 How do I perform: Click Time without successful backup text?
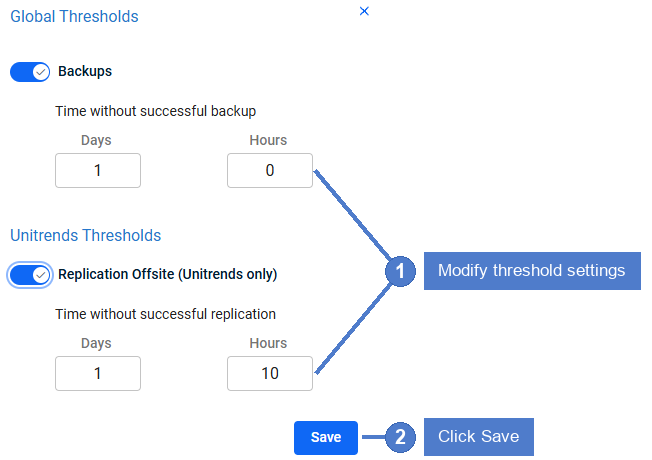click(x=156, y=111)
